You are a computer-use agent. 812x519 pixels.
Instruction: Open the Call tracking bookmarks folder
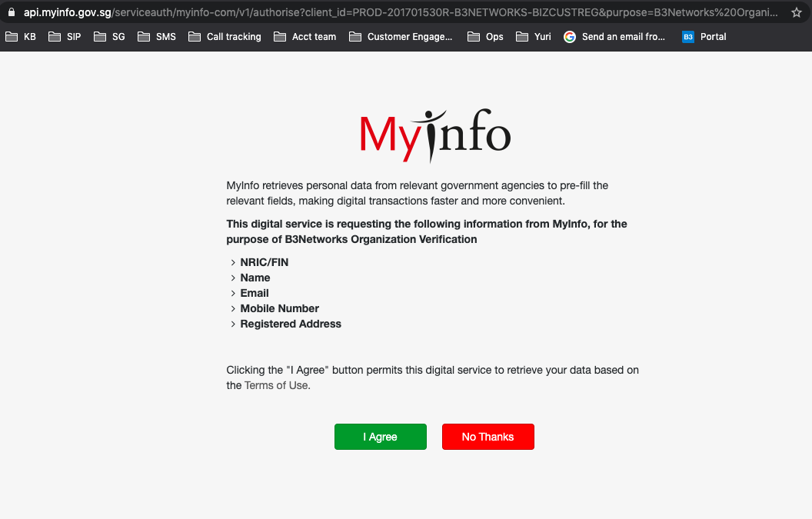pos(225,37)
